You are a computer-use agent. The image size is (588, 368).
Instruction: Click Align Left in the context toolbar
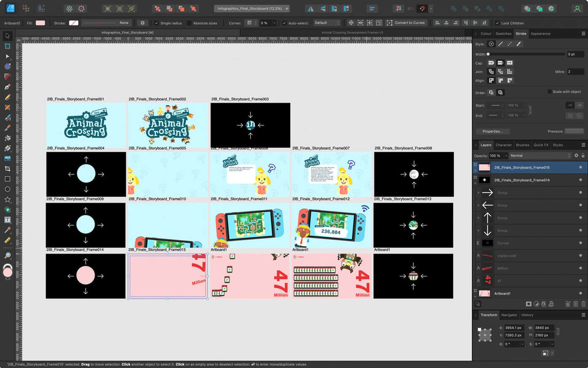click(437, 23)
